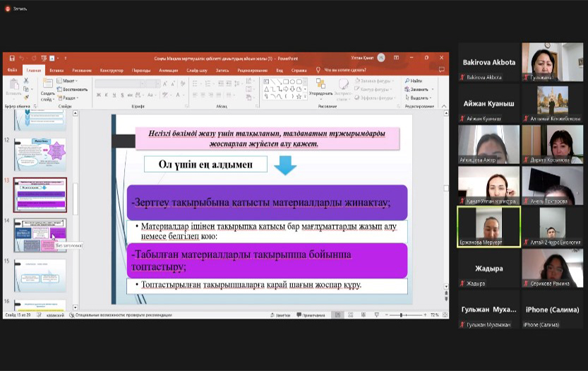Click the Find (Найти) search icon
The width and height of the screenshot is (588, 371).
(414, 81)
